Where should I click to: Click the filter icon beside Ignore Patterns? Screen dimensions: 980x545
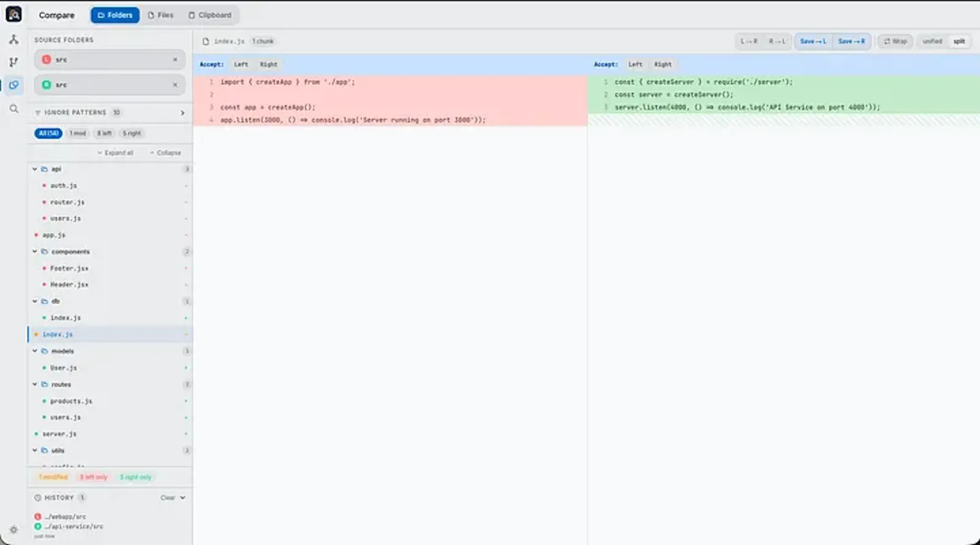(38, 113)
